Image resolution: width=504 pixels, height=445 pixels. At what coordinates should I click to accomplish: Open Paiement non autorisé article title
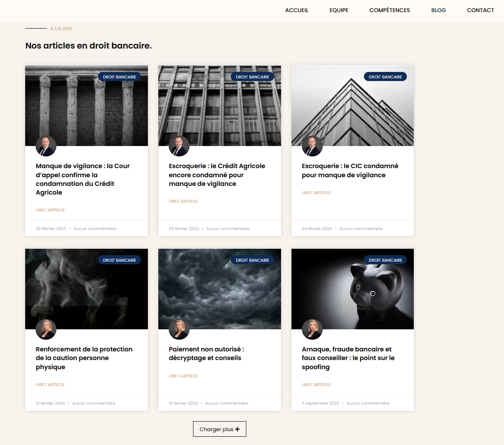pyautogui.click(x=206, y=354)
